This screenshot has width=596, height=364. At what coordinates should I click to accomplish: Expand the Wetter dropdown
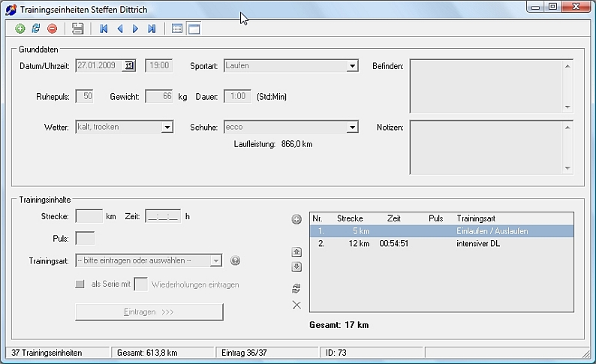[x=167, y=127]
